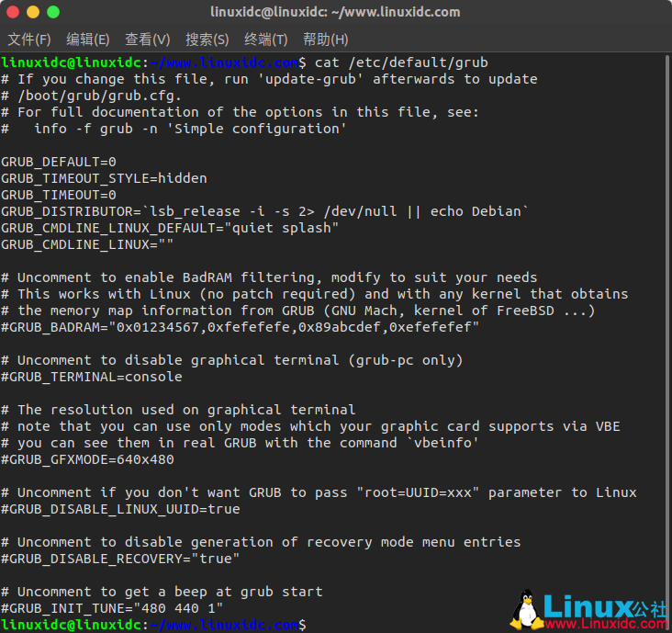Click the 'Uncomment to disable graphical terminal' comment
The image size is (672, 633).
click(232, 360)
